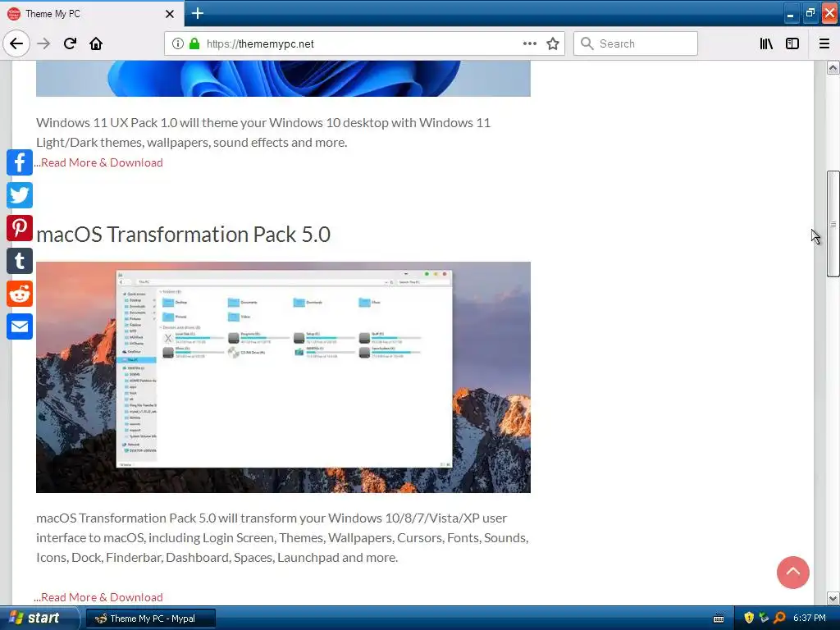Screen dimensions: 840x630
Task: Close the Theme My PC tab
Action: pos(170,14)
